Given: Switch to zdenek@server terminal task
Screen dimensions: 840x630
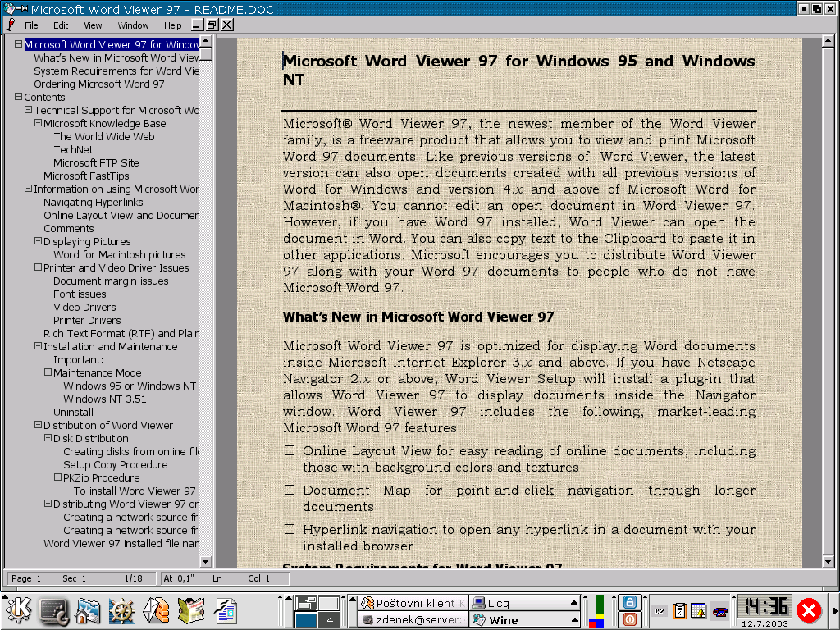Looking at the screenshot, I should (x=413, y=620).
